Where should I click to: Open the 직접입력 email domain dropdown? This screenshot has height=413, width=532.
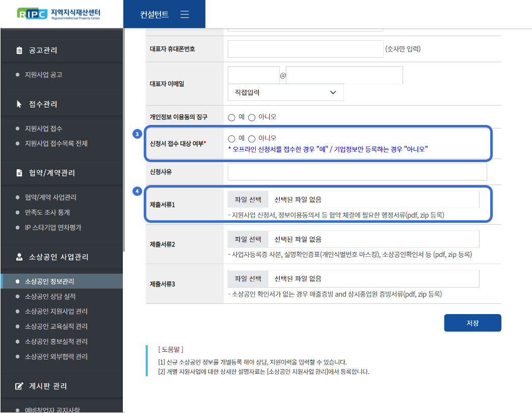coord(285,92)
